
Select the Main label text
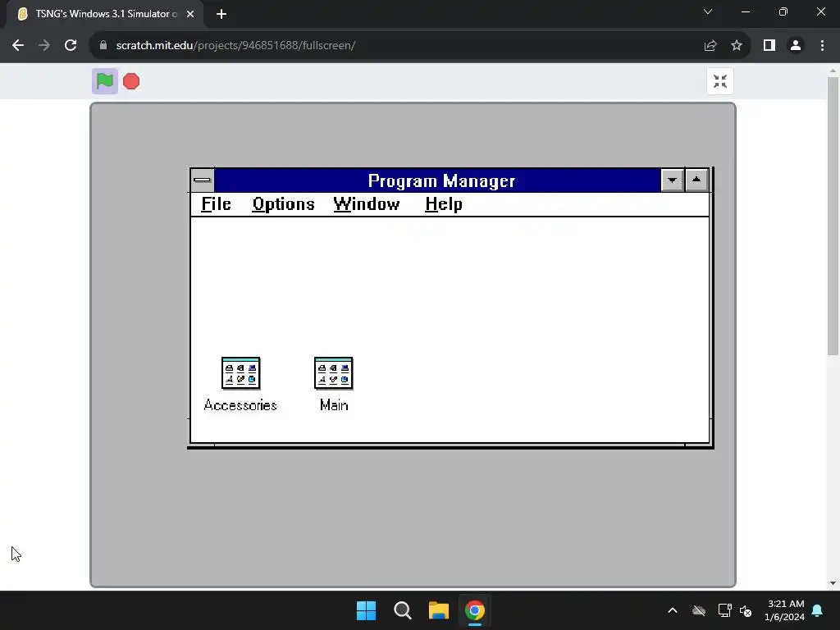[x=334, y=405]
